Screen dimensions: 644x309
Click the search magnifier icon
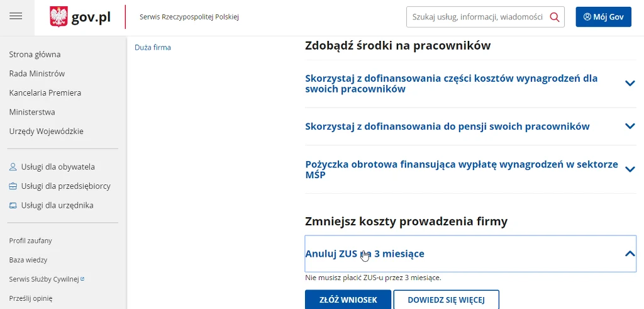click(555, 17)
